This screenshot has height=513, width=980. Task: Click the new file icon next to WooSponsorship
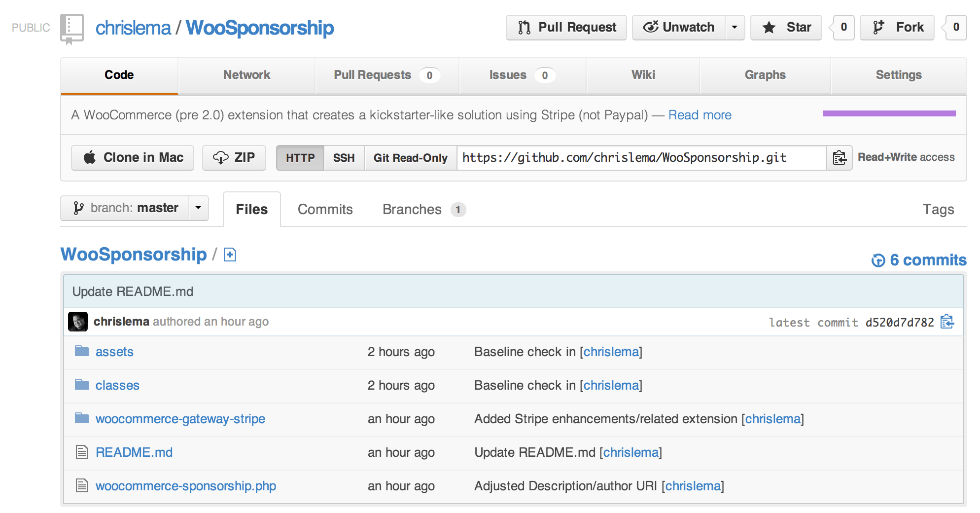[229, 255]
